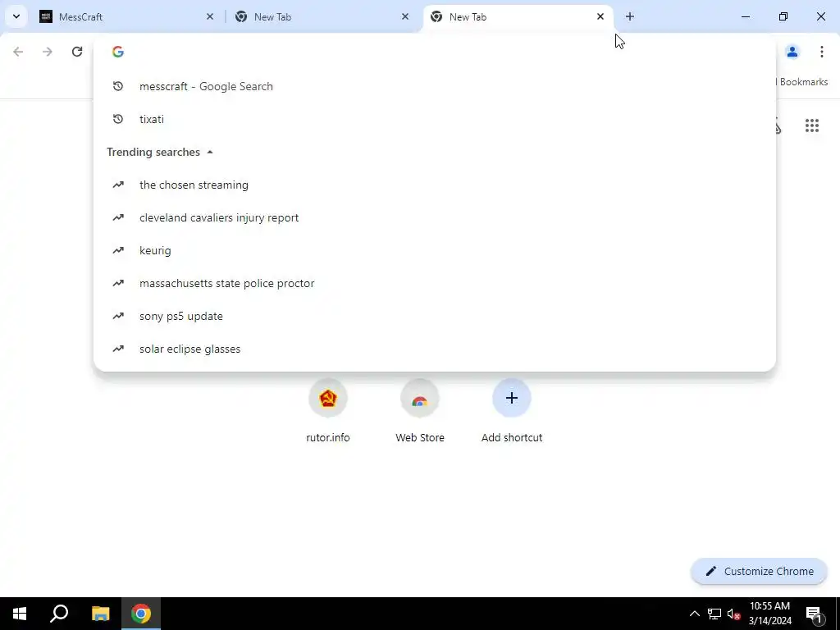Open Windows taskbar search
This screenshot has height=630, width=840.
pos(59,614)
